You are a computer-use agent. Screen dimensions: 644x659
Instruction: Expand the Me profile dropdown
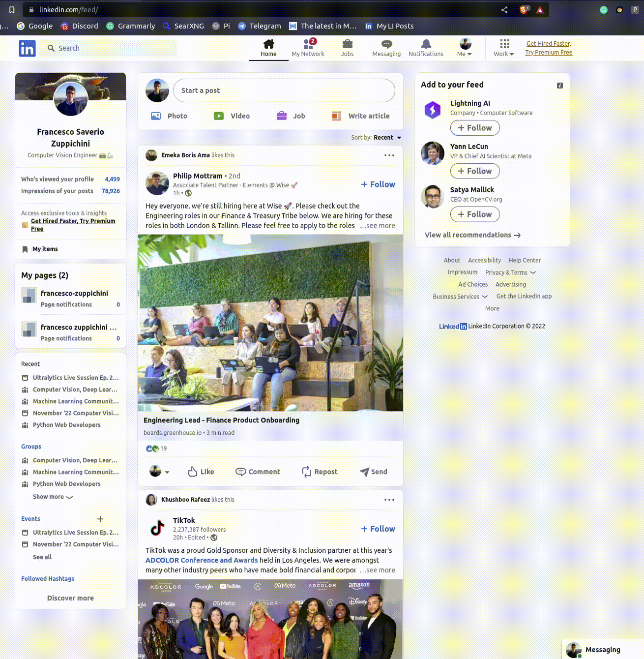[x=465, y=48]
